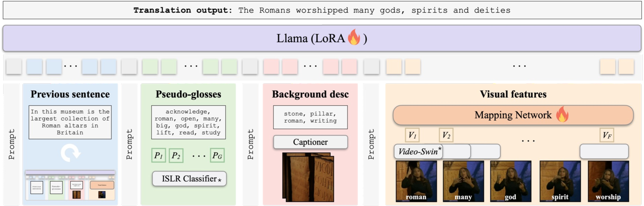Click the P1 pseudo-gloss box
This screenshot has height=206, width=644.
click(159, 156)
